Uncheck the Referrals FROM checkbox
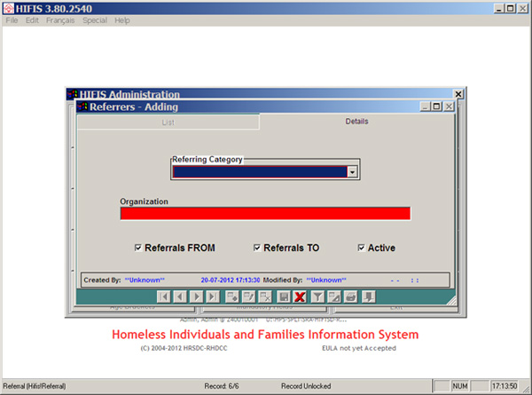This screenshot has height=395, width=532. tap(138, 248)
